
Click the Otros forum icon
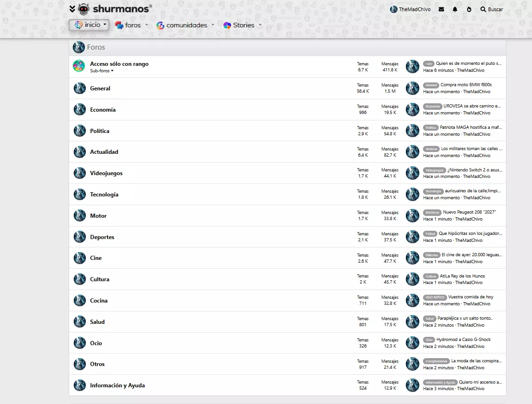pos(80,364)
